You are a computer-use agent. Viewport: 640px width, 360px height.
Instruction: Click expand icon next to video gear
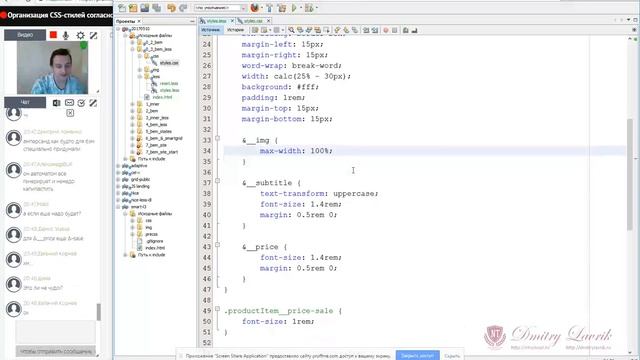(x=93, y=36)
